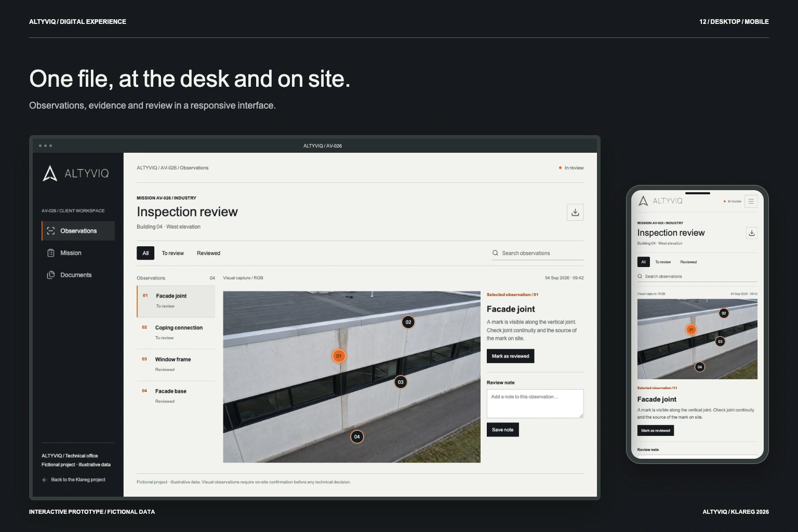The height and width of the screenshot is (532, 798).
Task: Click marker 04 on the desktop photo
Action: pos(357,436)
